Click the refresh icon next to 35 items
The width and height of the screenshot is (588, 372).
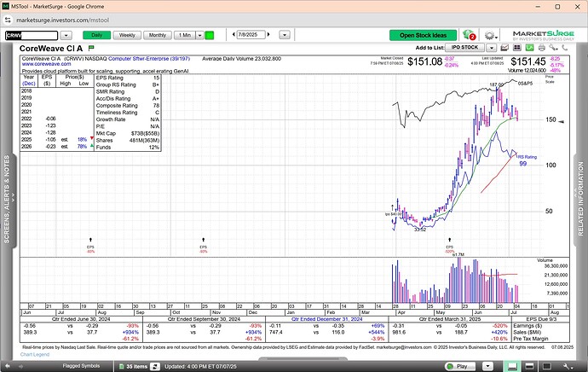tap(155, 366)
